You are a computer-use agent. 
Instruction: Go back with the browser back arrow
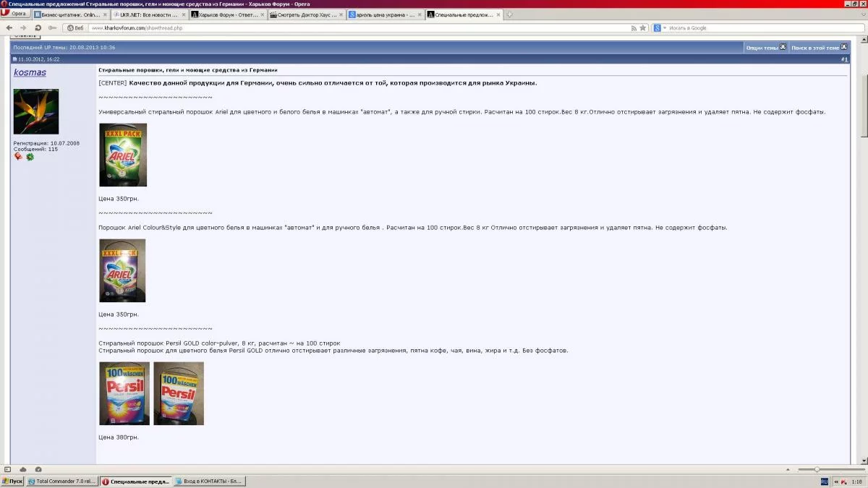pos(9,28)
